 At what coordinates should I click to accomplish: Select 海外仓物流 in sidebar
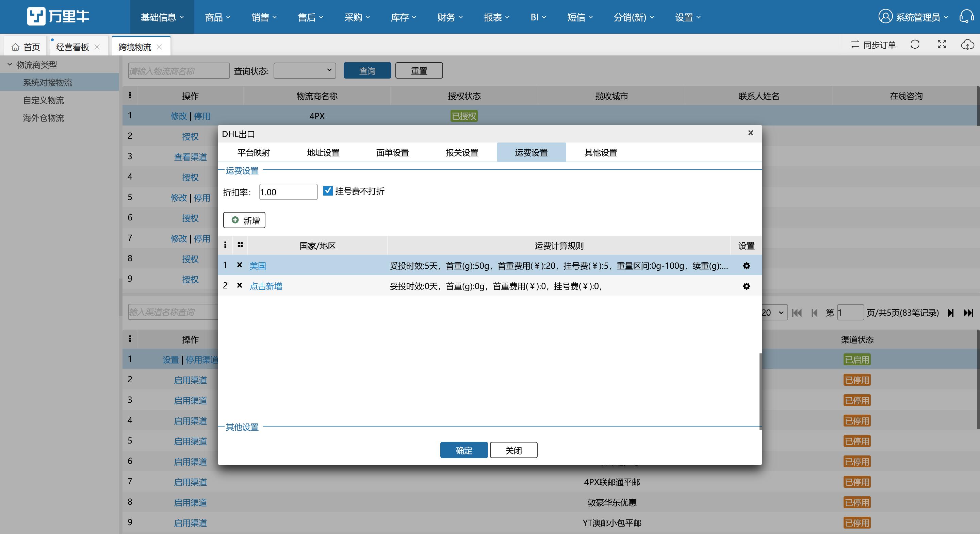(x=43, y=118)
